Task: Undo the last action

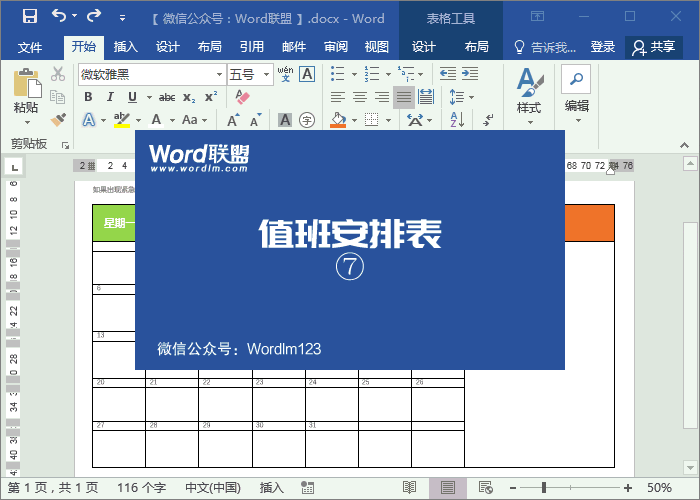Action: point(59,17)
